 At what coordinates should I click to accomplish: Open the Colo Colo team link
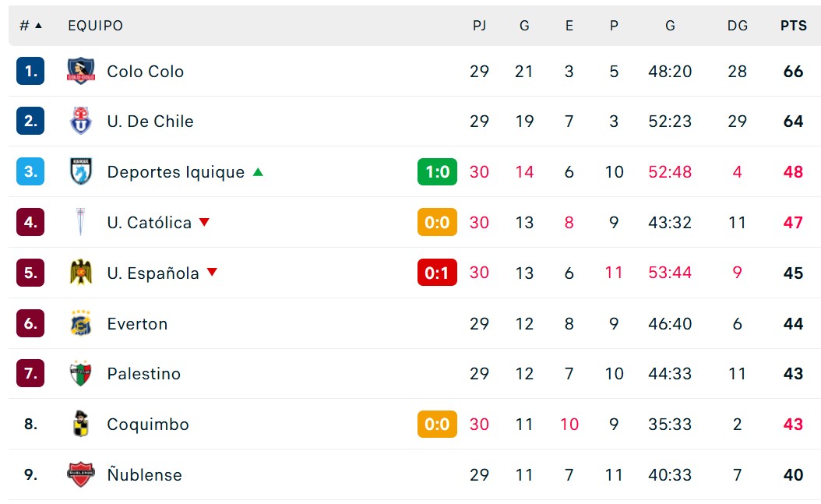[145, 71]
